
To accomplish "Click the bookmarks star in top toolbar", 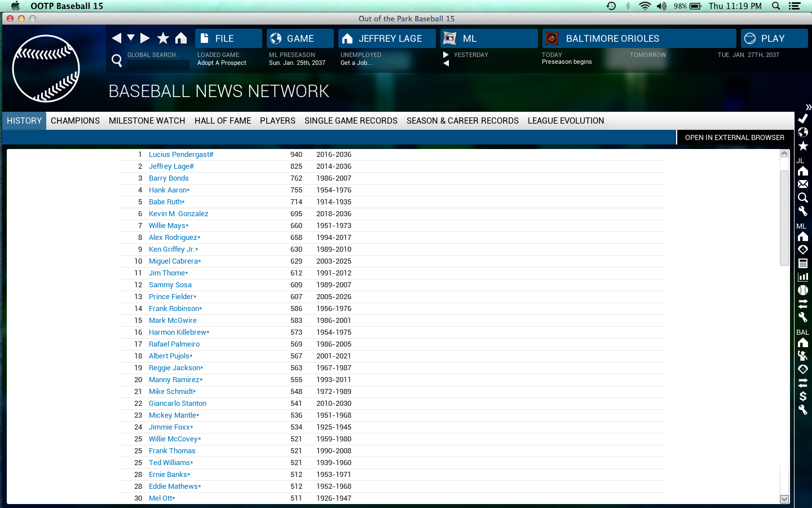I will point(163,38).
